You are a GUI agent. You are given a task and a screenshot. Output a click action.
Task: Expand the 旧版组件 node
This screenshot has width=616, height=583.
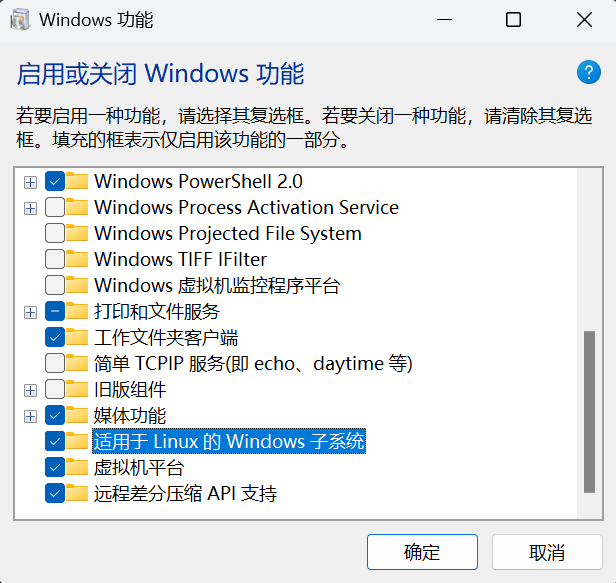pyautogui.click(x=30, y=390)
